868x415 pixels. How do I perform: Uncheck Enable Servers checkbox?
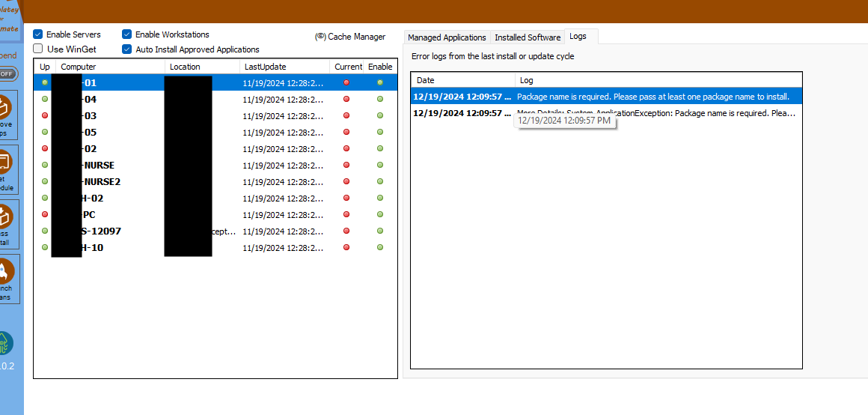pos(38,34)
